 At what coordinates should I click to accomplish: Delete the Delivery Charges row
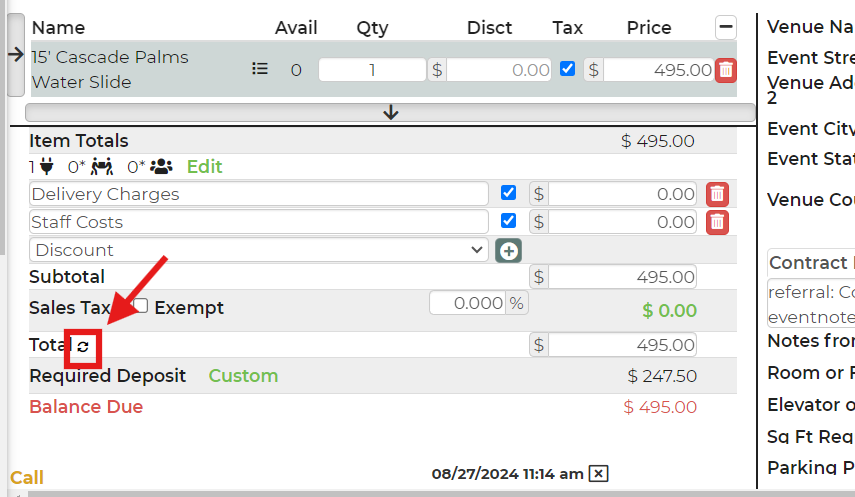[717, 194]
